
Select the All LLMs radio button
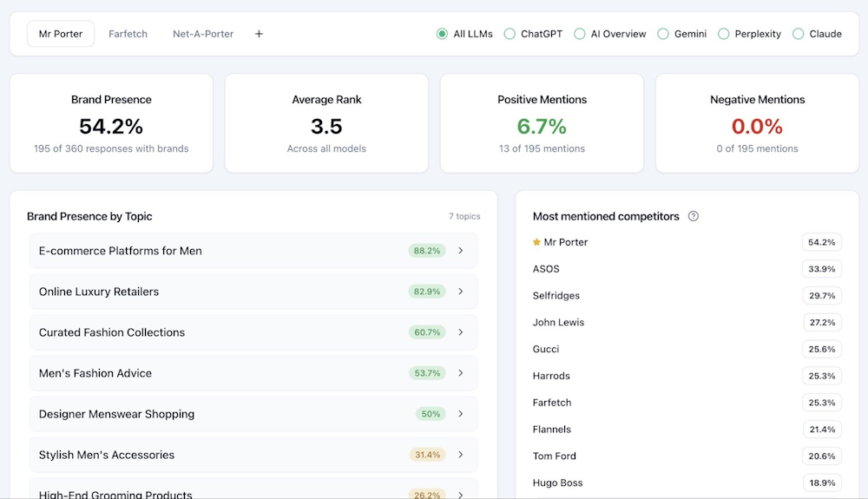[x=442, y=34]
